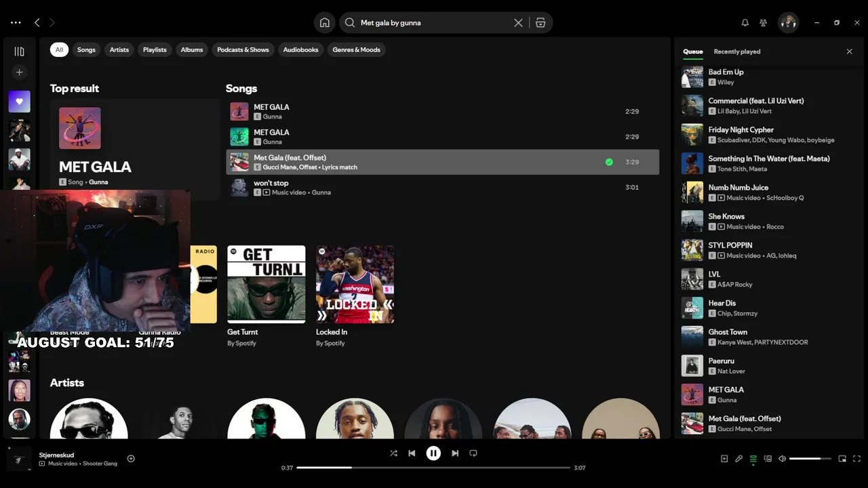868x488 pixels.
Task: Adjust the volume slider
Action: pyautogui.click(x=810, y=459)
